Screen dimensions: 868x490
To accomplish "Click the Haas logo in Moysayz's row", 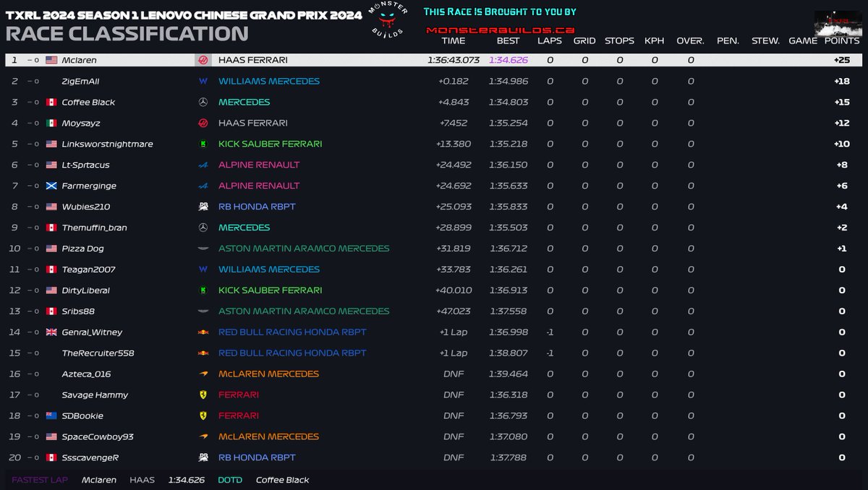I will pos(203,124).
